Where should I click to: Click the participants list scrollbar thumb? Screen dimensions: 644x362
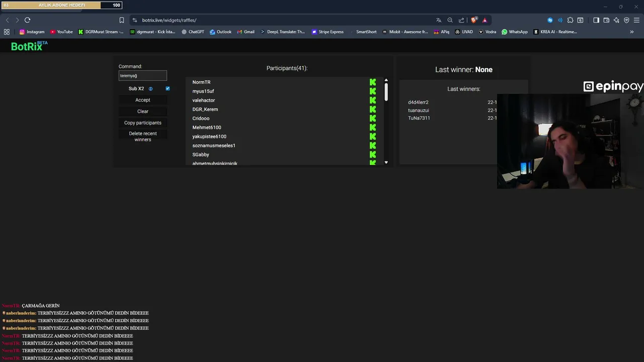386,92
